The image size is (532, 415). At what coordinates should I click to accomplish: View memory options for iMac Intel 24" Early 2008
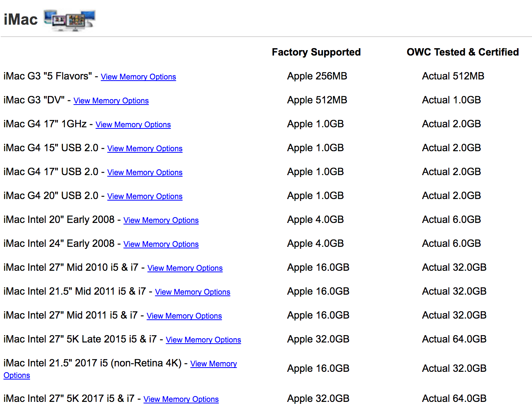click(x=161, y=244)
